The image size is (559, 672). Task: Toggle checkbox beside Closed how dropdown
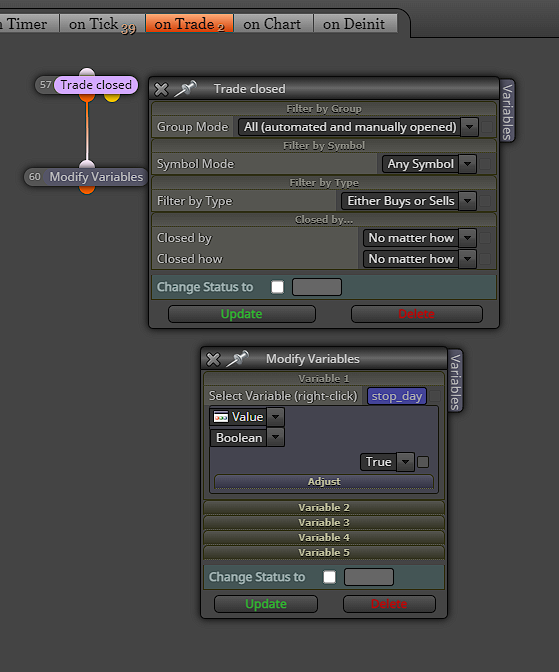point(485,259)
